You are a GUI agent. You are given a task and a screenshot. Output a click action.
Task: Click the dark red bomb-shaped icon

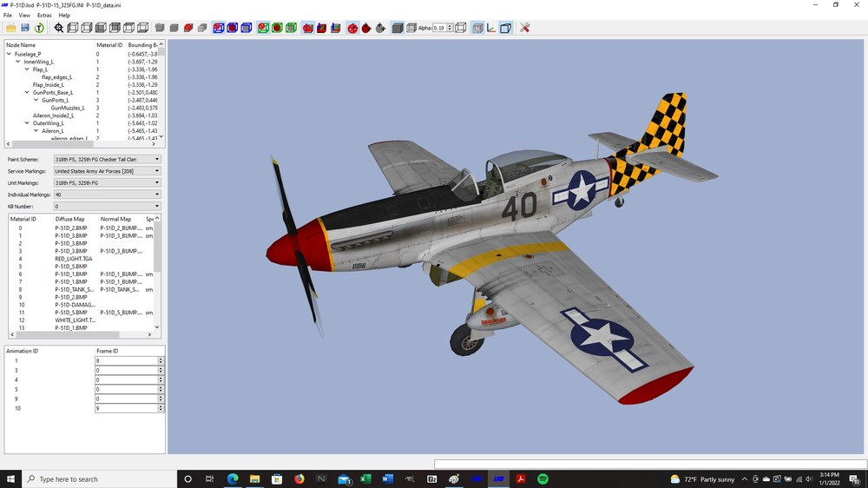[x=366, y=28]
